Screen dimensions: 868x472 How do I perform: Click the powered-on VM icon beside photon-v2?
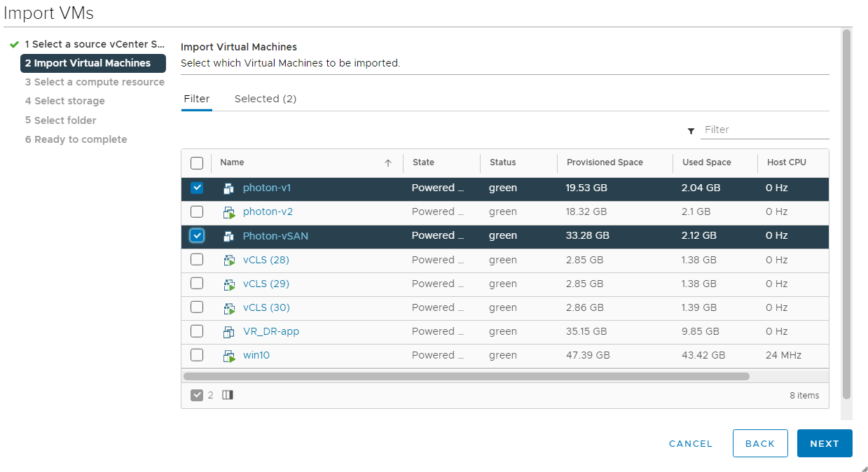(228, 212)
